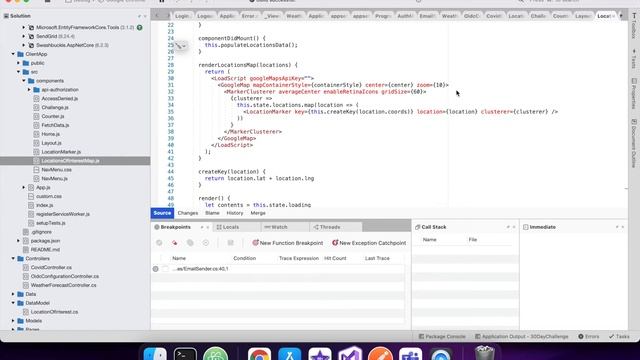Open Chrome from the Dock
This screenshot has height=360, width=640.
[x=259, y=354]
